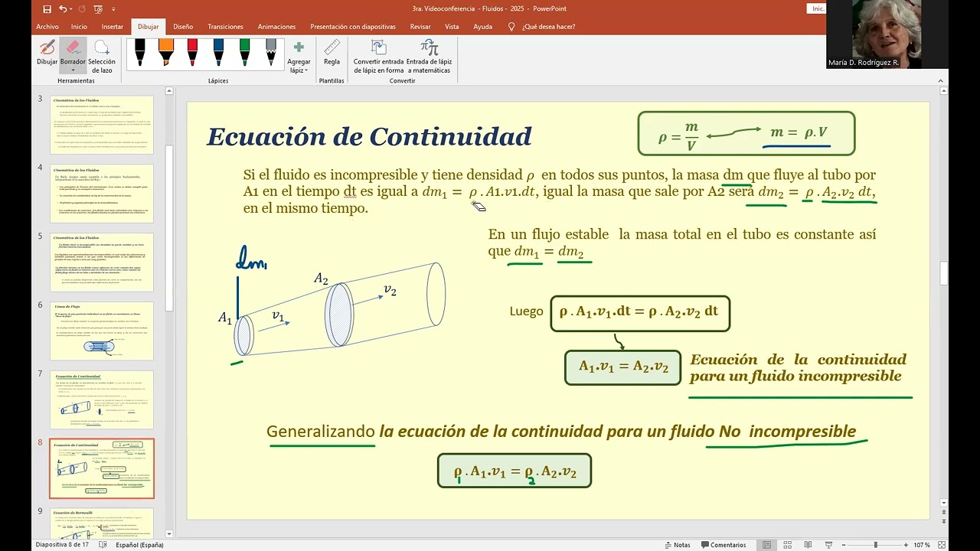Switch to the Diseño tab

[x=183, y=27]
